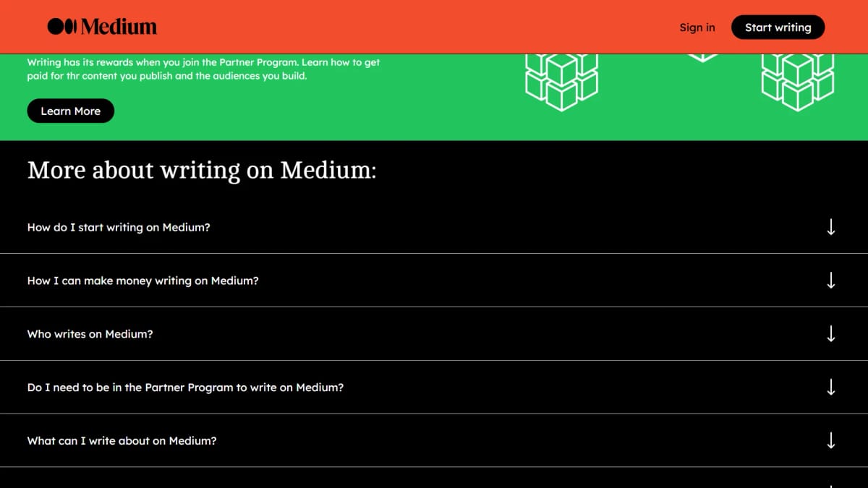Select 'How I can make money writing on Medium?' text

(142, 281)
